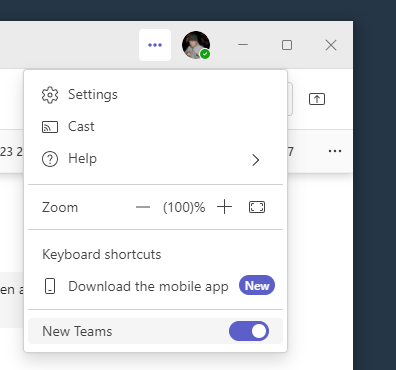396x370 pixels.
Task: Zoom in with the plus icon
Action: [x=224, y=207]
